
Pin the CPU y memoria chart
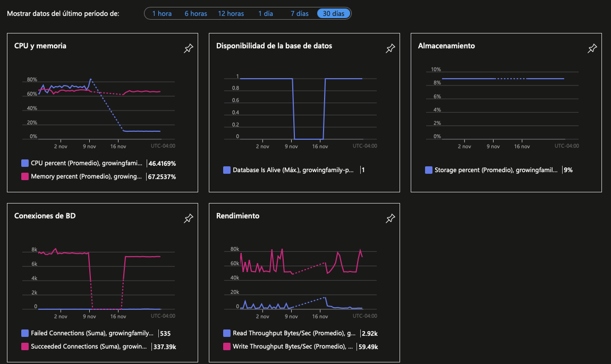188,48
